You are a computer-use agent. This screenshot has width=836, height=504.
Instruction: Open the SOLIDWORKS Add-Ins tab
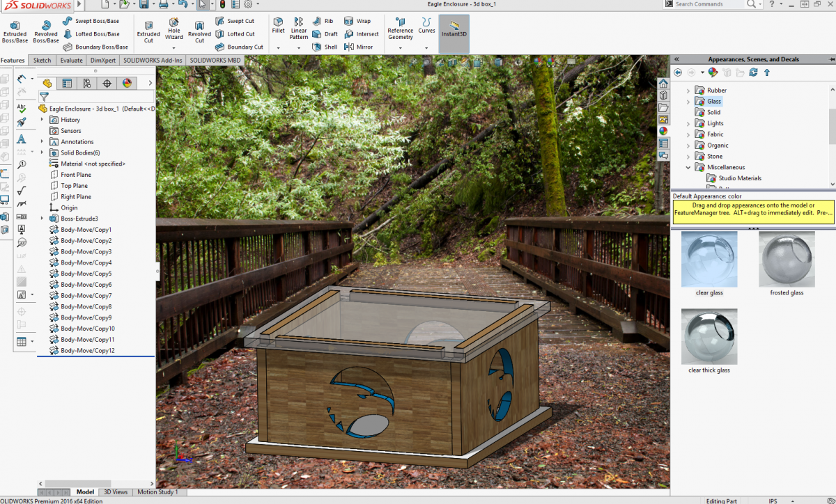tap(153, 61)
